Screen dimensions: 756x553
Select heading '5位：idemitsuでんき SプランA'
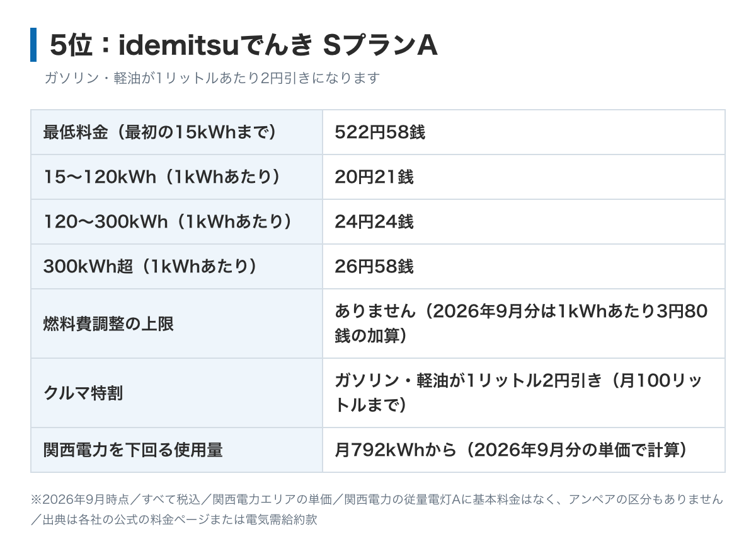click(x=243, y=45)
